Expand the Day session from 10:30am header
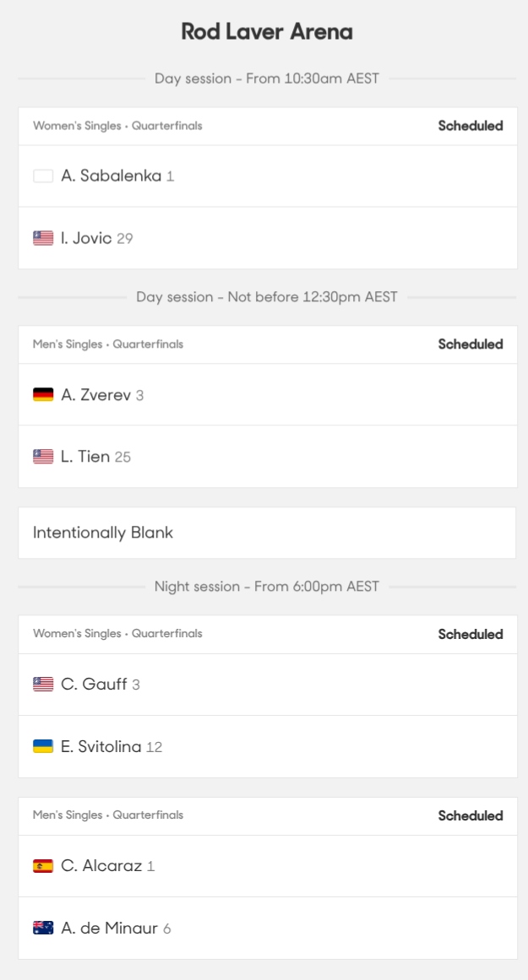528x980 pixels. 264,78
